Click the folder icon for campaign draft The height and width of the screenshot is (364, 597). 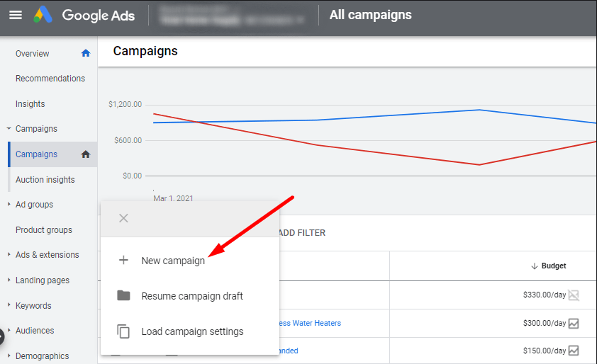[x=123, y=295]
